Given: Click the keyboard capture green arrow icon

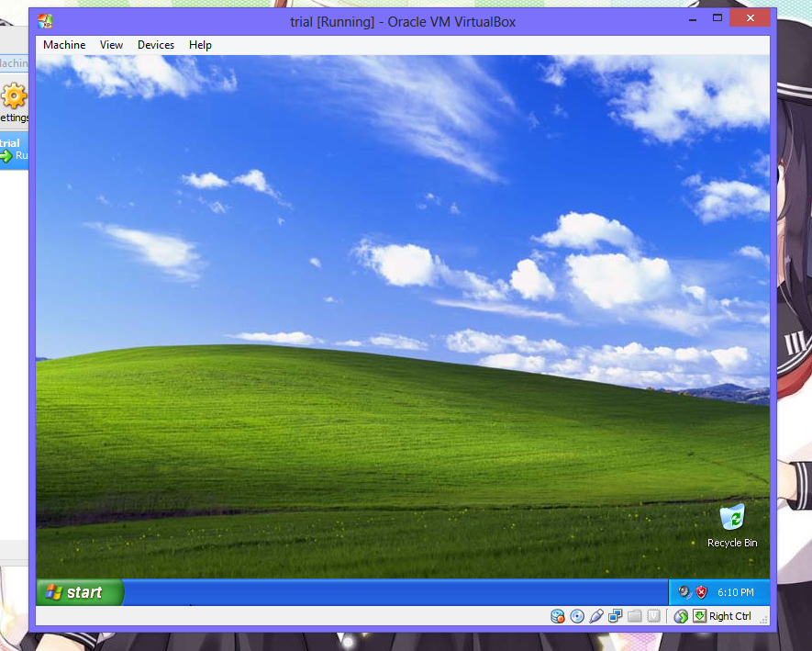Looking at the screenshot, I should click(699, 615).
